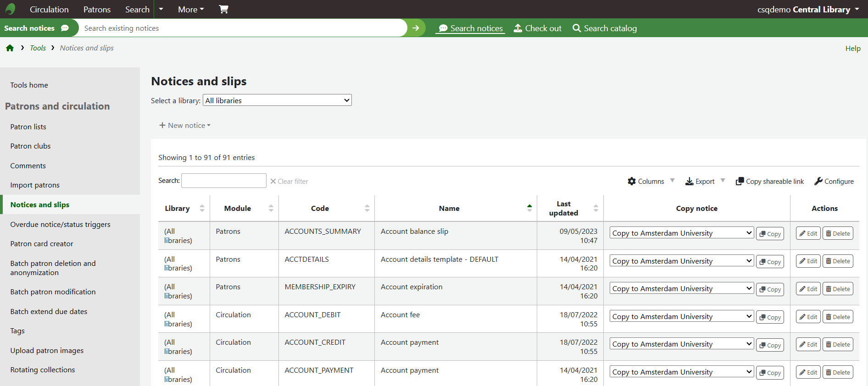This screenshot has height=386, width=868.
Task: Click Export download icon
Action: click(x=689, y=182)
